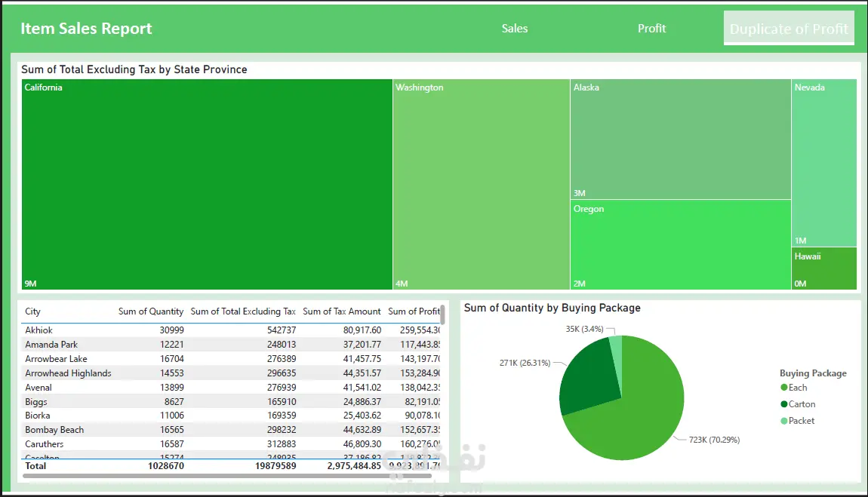This screenshot has height=497, width=868.
Task: Select the Akhiok row in table
Action: (39, 330)
